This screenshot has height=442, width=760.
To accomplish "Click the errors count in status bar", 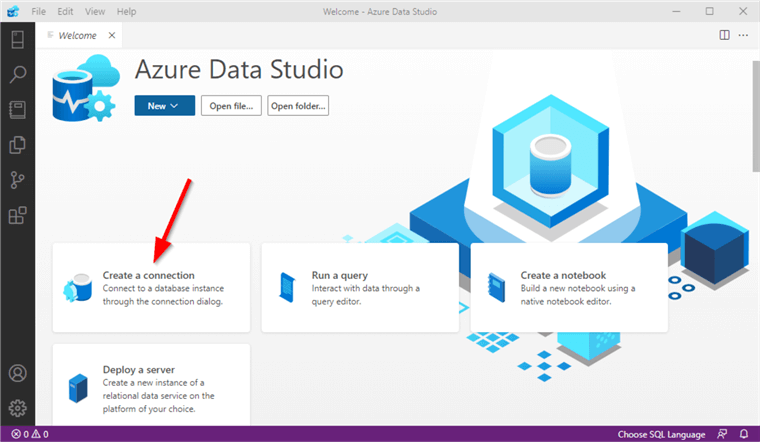I will tap(20, 434).
